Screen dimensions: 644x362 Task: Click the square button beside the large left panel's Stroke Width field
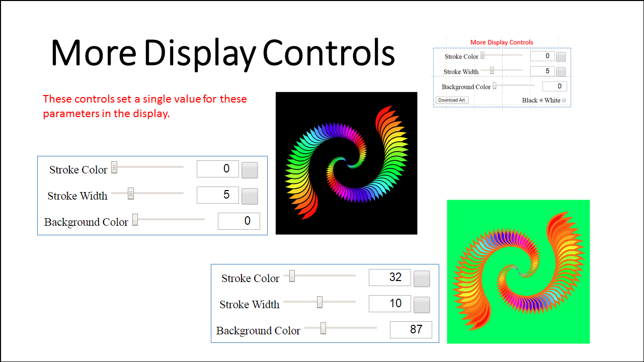pos(250,196)
